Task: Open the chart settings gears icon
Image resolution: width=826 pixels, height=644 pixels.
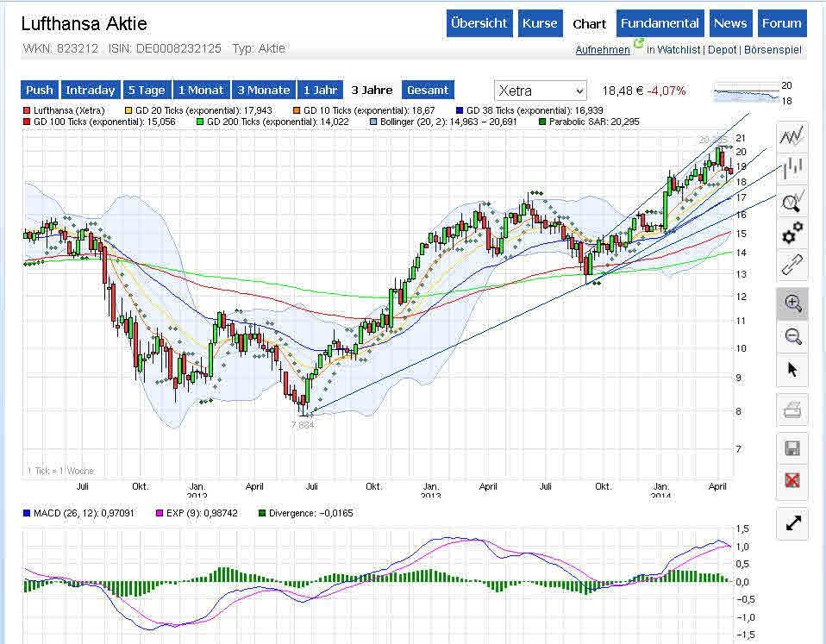Action: pyautogui.click(x=792, y=233)
